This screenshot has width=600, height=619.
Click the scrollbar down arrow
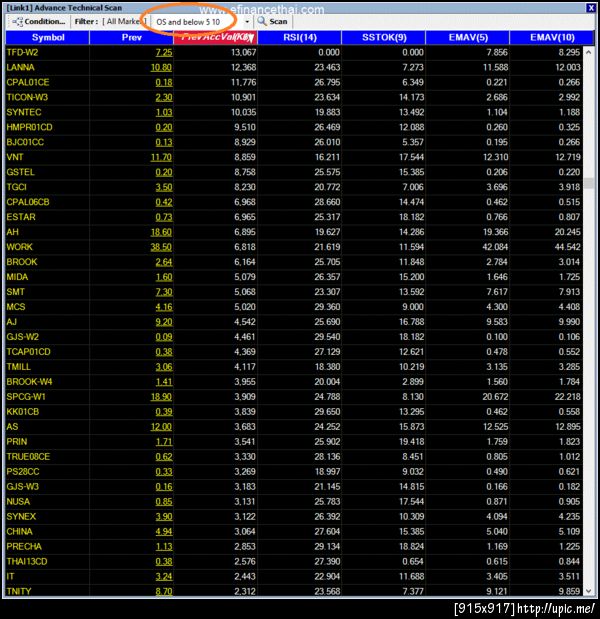[x=589, y=591]
